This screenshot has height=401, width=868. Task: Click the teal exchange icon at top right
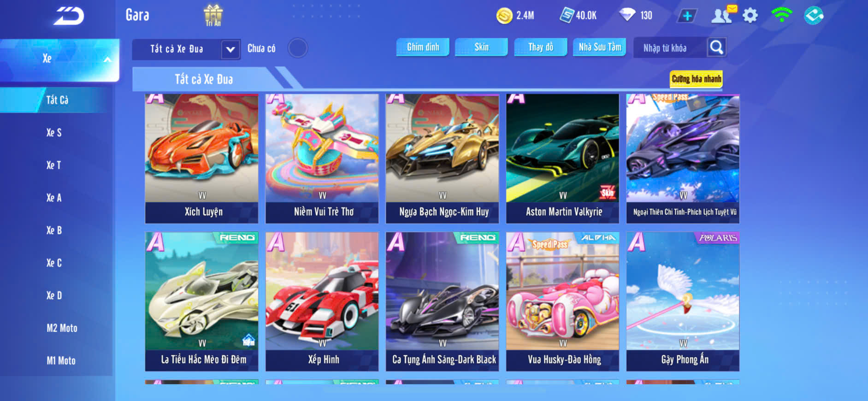[x=814, y=15]
